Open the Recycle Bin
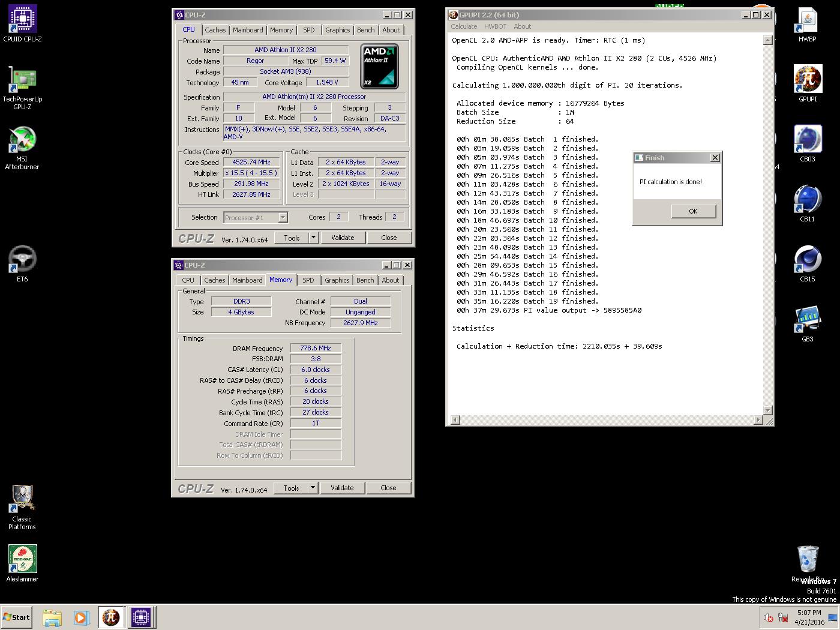Screen dimensions: 840x630 [808, 563]
